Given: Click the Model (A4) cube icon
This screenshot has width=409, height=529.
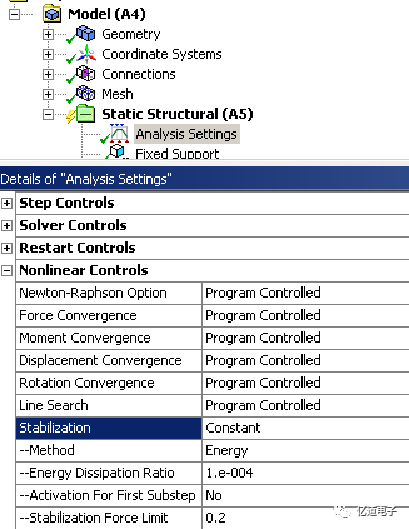Looking at the screenshot, I should pyautogui.click(x=52, y=15).
